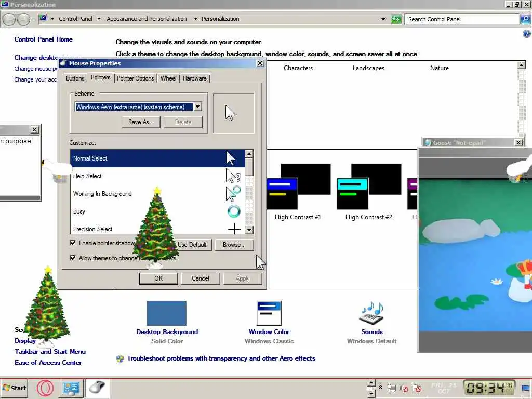Click the Forward navigation button
Viewport: 532px width, 399px height.
(23, 19)
